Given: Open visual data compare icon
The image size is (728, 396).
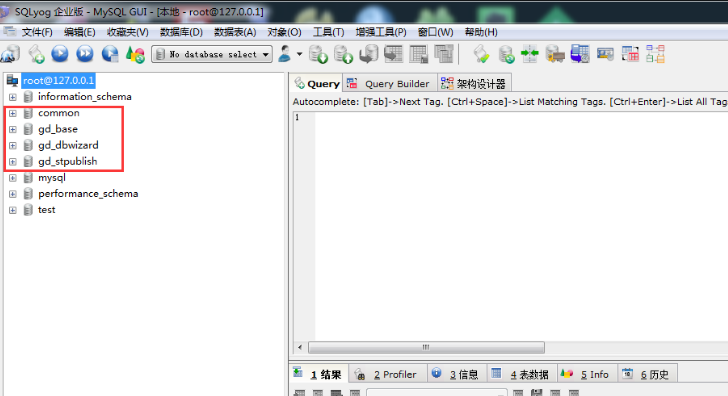Looking at the screenshot, I should tap(630, 54).
